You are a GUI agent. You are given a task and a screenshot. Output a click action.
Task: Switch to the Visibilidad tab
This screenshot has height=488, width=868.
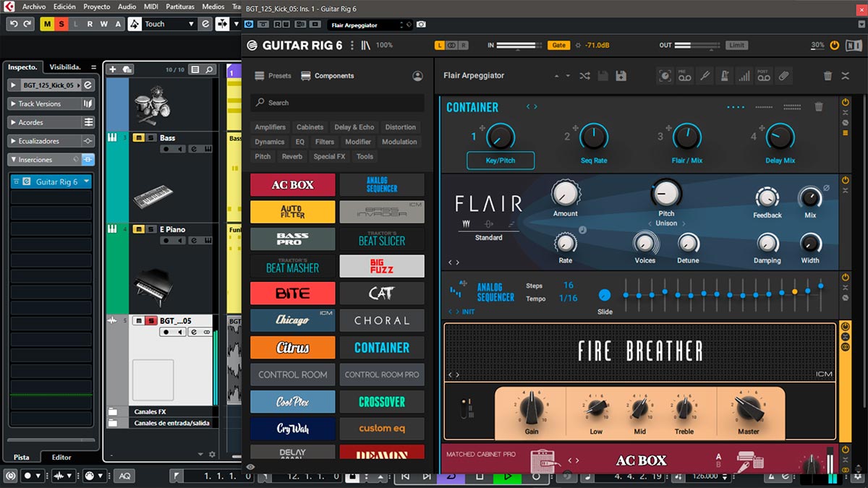coord(65,67)
